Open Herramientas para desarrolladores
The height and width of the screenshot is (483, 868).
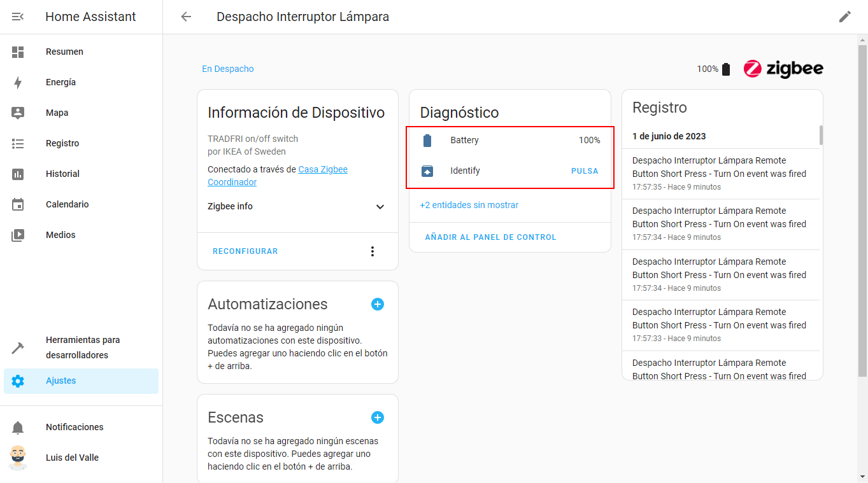click(83, 347)
